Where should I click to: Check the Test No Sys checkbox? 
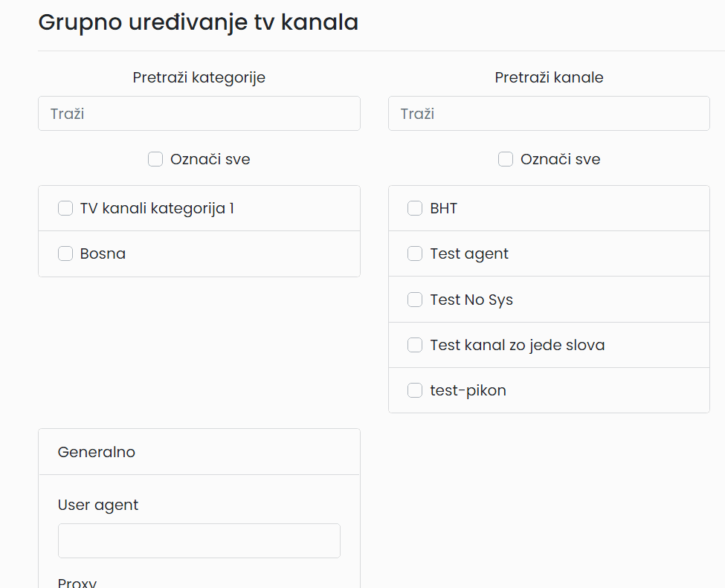coord(415,300)
